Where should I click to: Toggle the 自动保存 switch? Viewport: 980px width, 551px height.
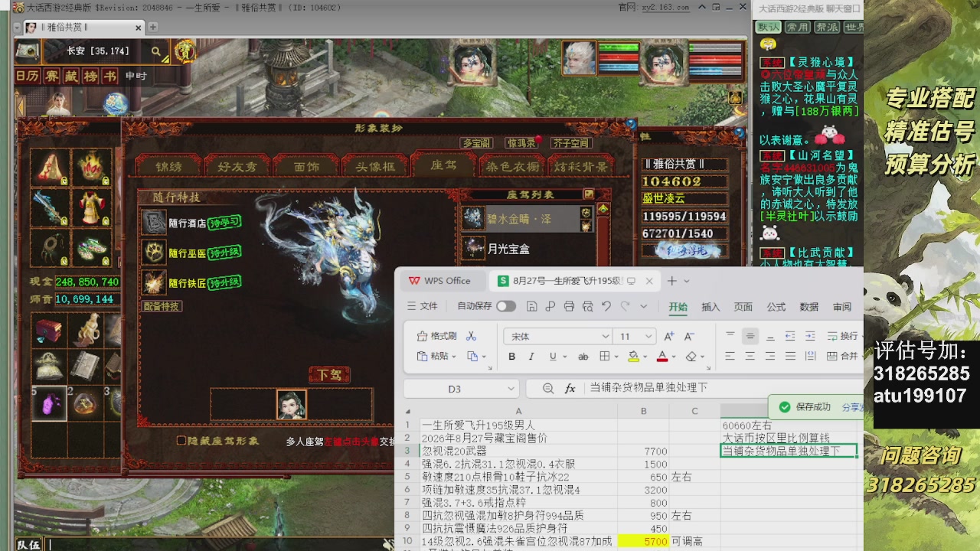506,306
